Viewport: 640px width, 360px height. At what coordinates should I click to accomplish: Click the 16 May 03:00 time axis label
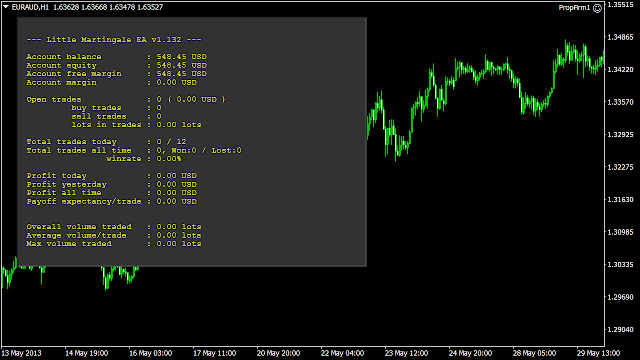[x=151, y=353]
